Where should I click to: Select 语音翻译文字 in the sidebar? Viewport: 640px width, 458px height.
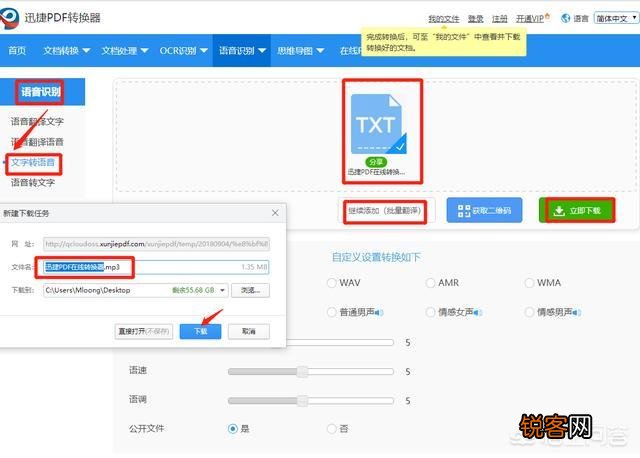pos(37,121)
